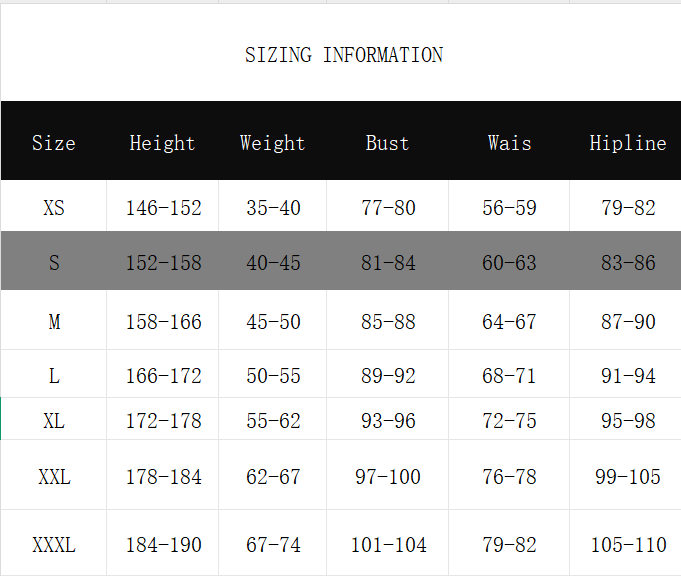This screenshot has height=576, width=681.
Task: Select the Weight header cell
Action: point(272,143)
